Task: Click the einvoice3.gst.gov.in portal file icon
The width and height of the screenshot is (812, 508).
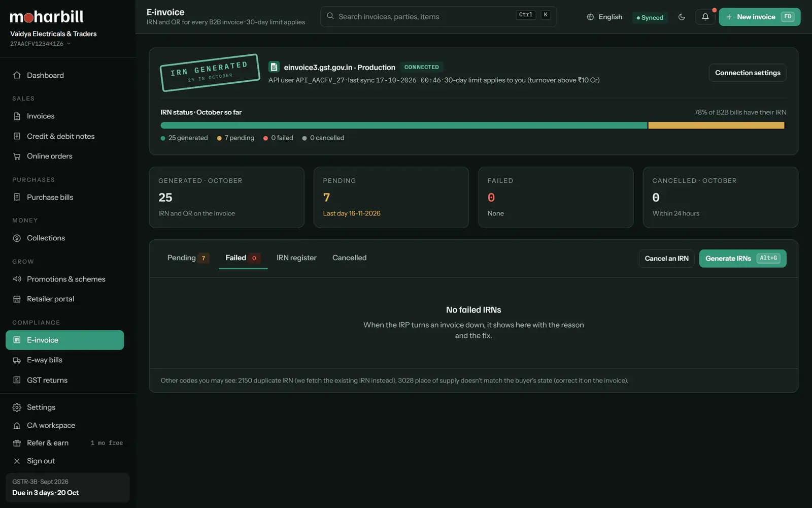Action: click(x=274, y=67)
